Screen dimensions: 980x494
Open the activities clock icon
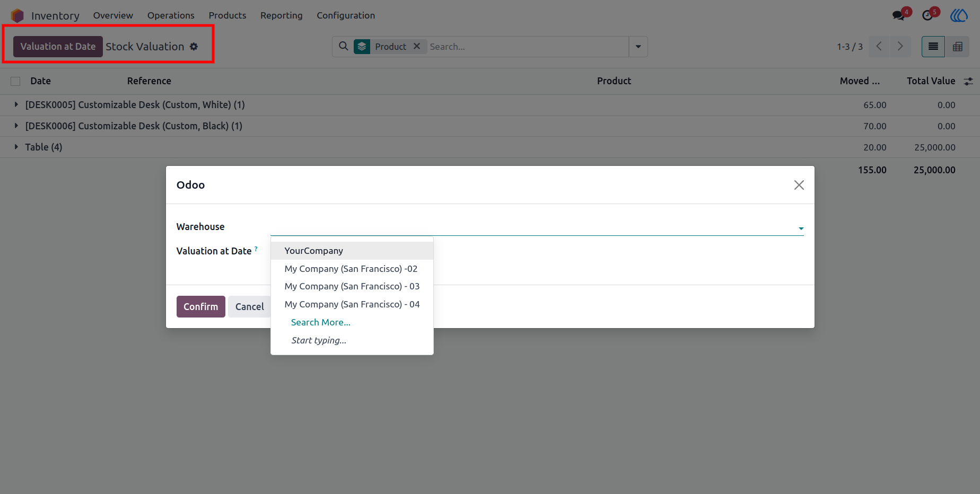point(927,15)
